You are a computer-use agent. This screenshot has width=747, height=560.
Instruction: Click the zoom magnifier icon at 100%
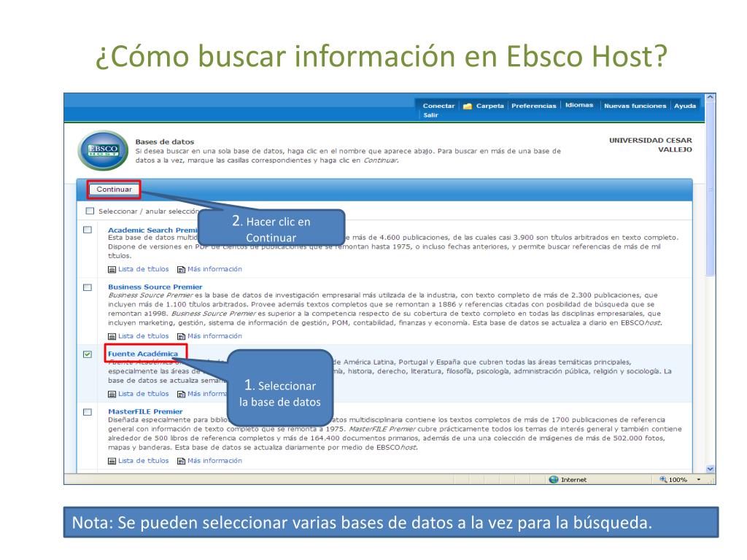click(662, 480)
